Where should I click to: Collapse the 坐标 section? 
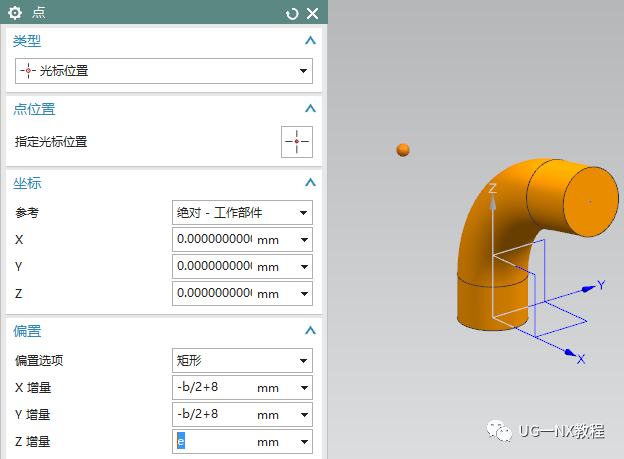point(310,183)
